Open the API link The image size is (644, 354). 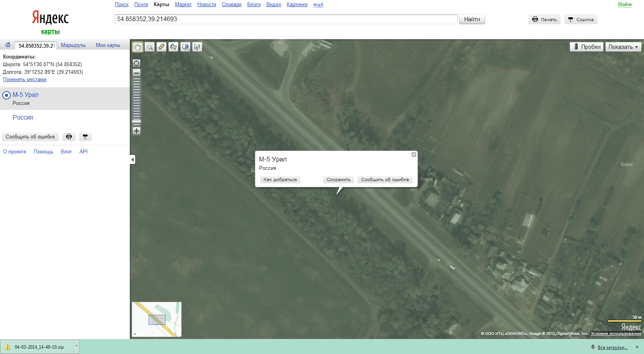(x=83, y=152)
